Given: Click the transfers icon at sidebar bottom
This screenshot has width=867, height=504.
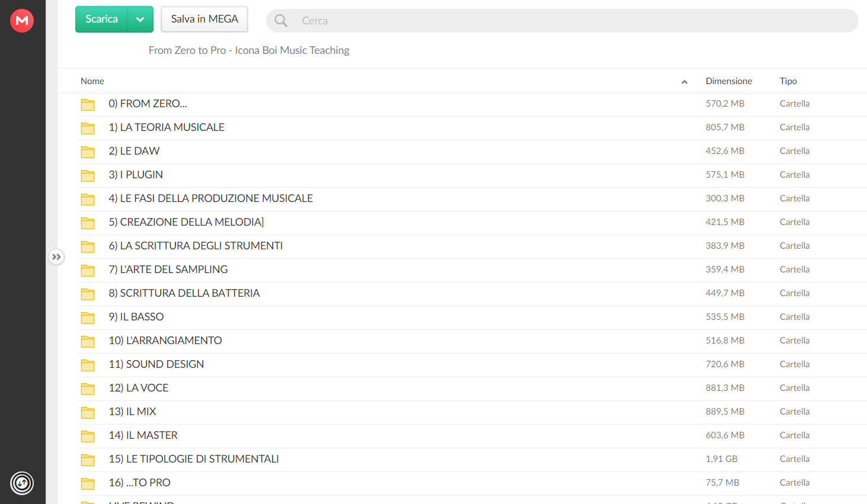Looking at the screenshot, I should pos(22,483).
